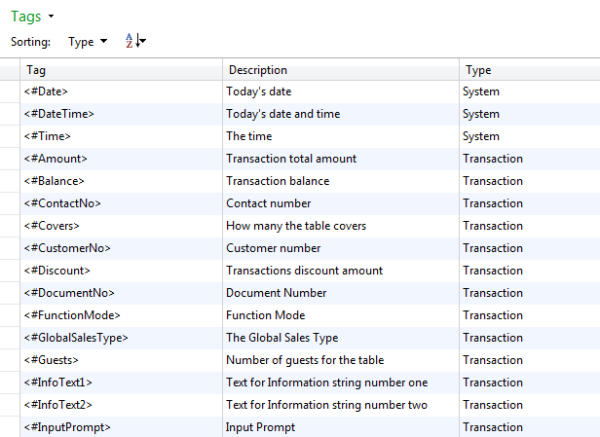
Task: Select the <#Date> tag row
Action: click(x=47, y=92)
